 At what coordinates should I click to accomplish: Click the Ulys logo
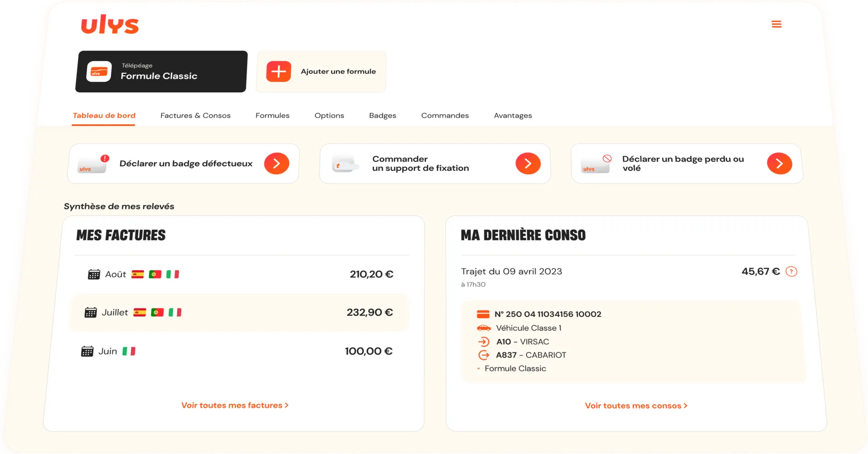click(x=110, y=25)
